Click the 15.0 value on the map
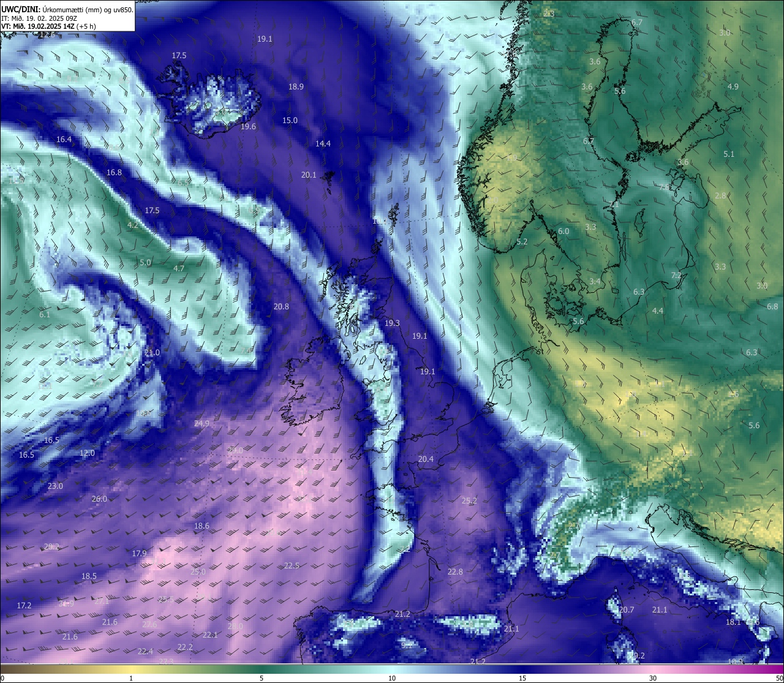 click(x=290, y=121)
